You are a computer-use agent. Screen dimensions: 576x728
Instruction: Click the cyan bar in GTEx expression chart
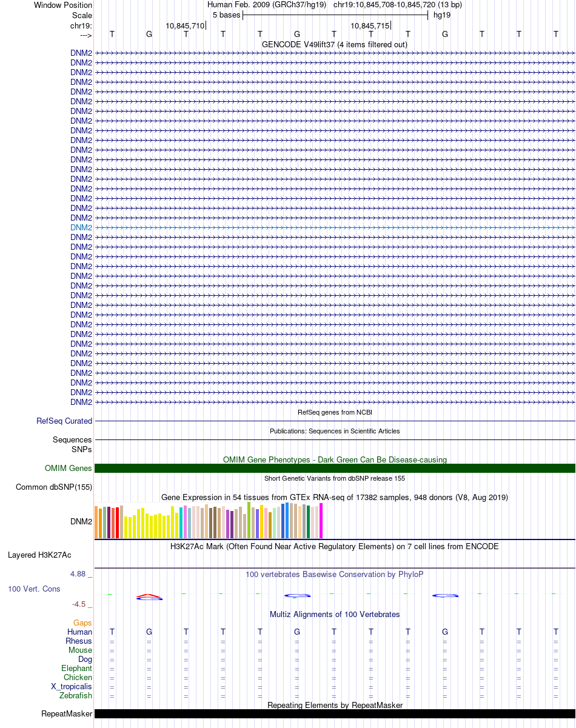point(181,523)
